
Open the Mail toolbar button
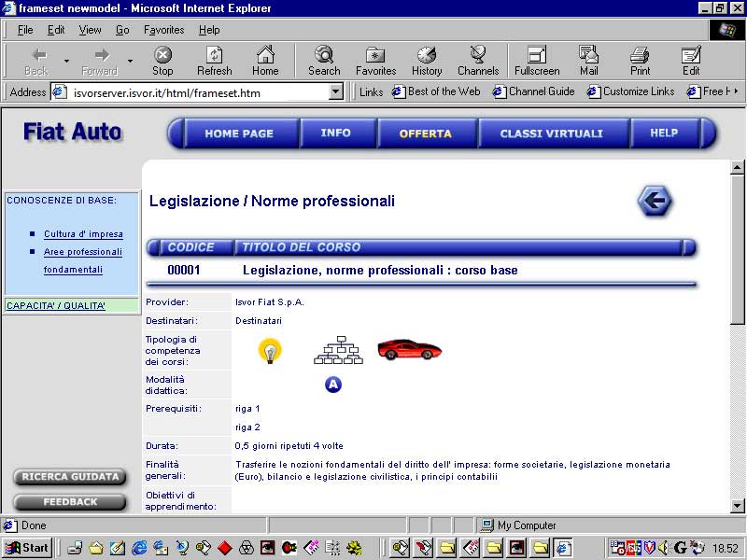pos(589,62)
